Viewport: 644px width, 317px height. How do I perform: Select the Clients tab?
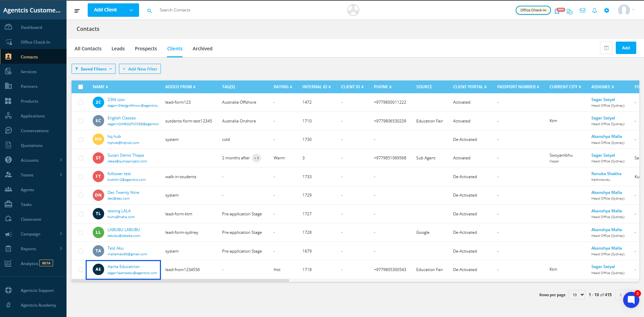pos(175,49)
